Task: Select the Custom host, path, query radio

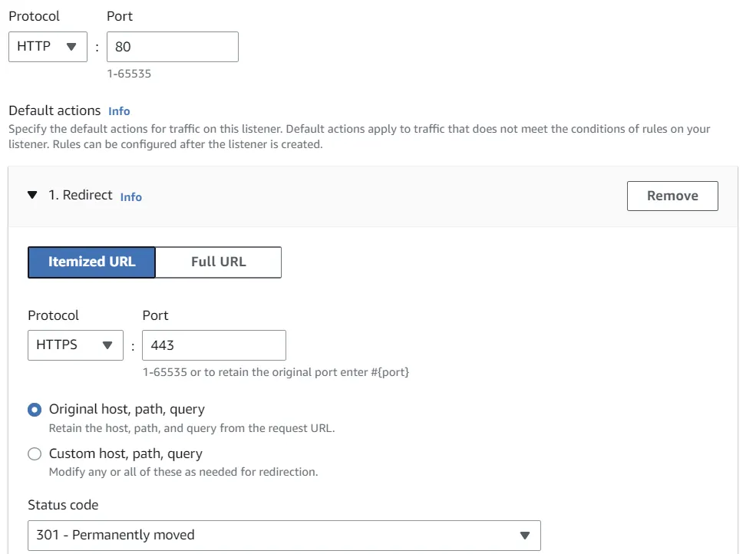Action: (x=35, y=454)
